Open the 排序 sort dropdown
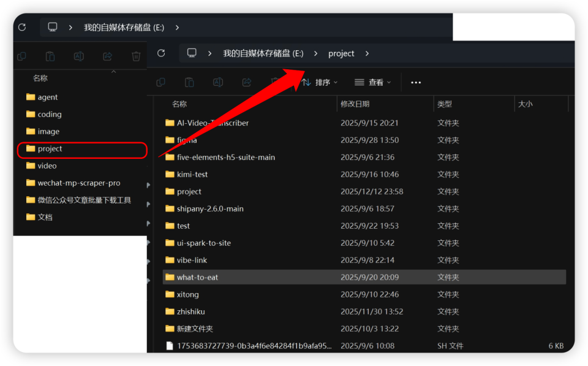588x366 pixels. (320, 82)
